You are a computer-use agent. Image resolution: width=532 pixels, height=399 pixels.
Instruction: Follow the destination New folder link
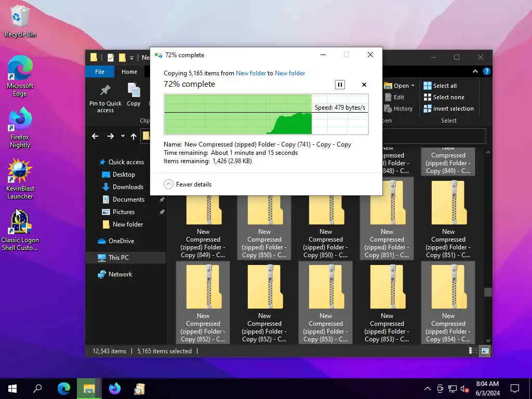tap(290, 73)
